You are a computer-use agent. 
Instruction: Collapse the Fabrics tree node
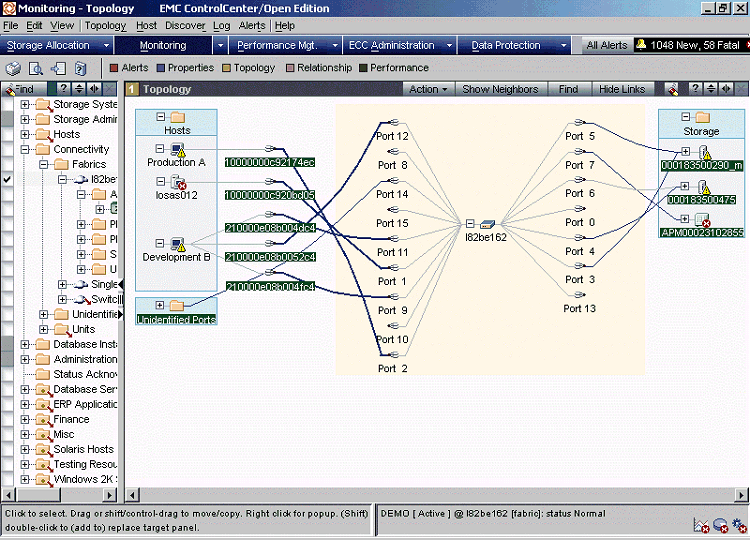pyautogui.click(x=44, y=165)
